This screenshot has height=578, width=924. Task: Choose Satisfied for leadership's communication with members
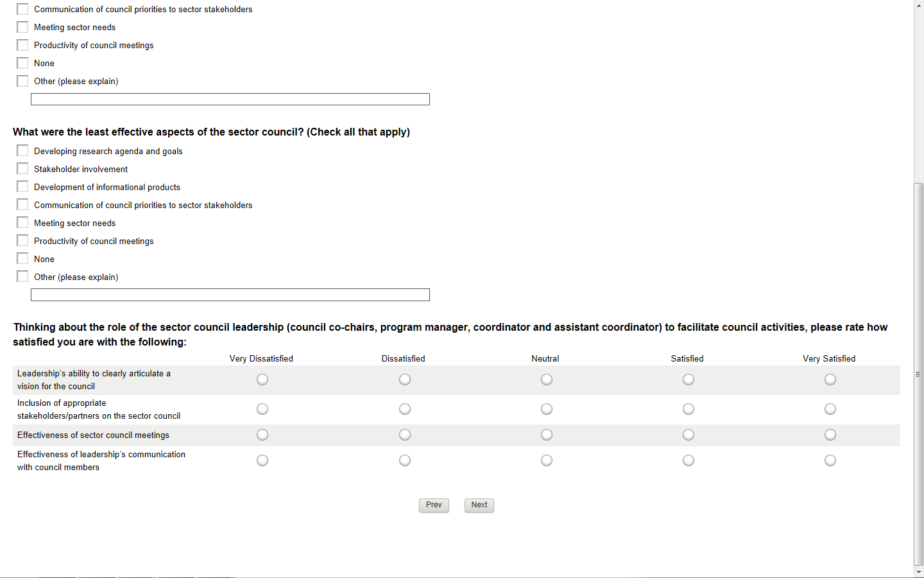(x=688, y=460)
